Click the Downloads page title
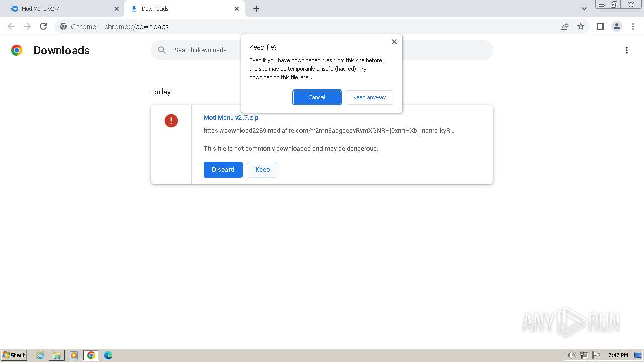This screenshot has width=644, height=362. [x=61, y=50]
